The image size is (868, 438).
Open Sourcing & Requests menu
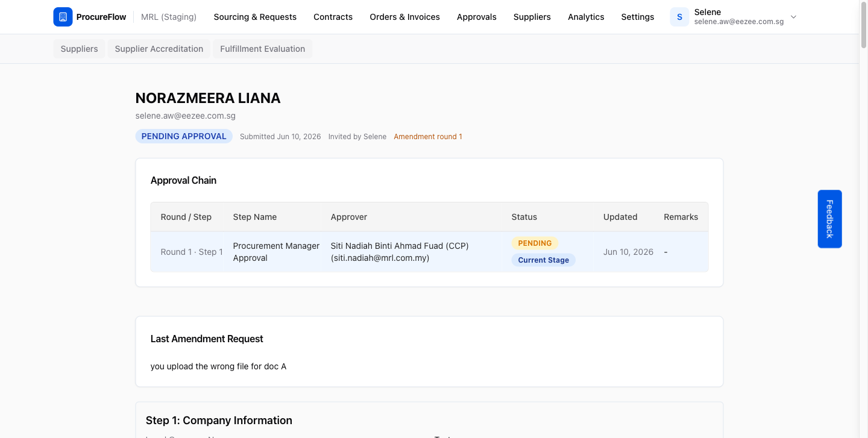point(255,17)
